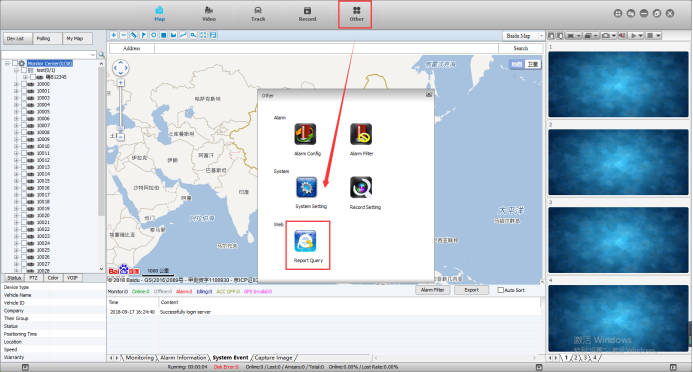Launch Report Query web icon
The width and height of the screenshot is (693, 372).
[x=306, y=241]
